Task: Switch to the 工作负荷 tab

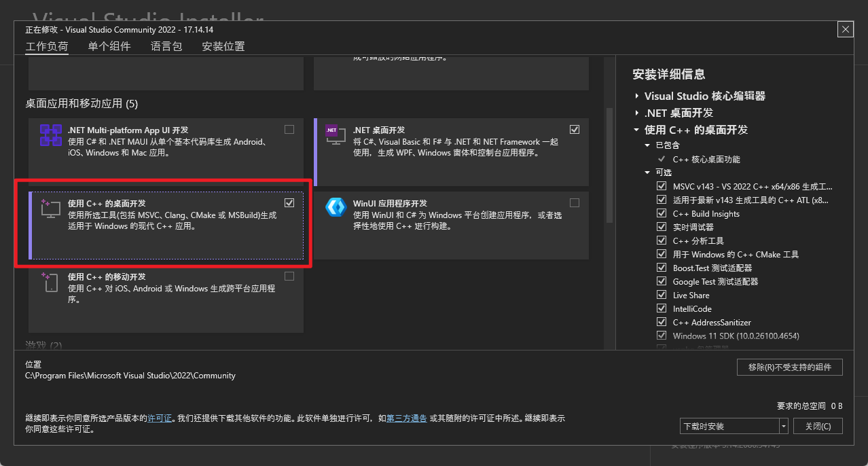Action: click(x=47, y=47)
